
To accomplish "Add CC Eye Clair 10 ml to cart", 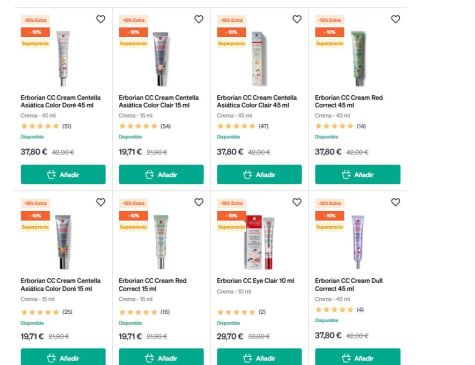I will pyautogui.click(x=259, y=357).
